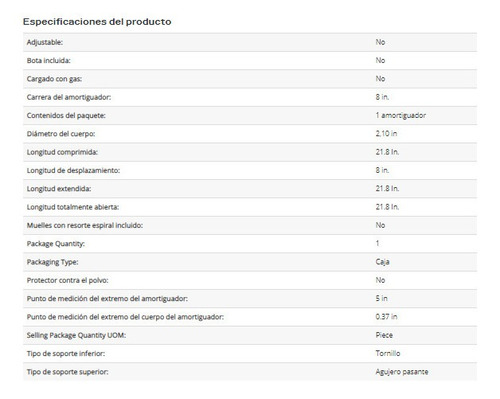Select the Package Quantity label
This screenshot has width=500, height=399.
pyautogui.click(x=56, y=244)
